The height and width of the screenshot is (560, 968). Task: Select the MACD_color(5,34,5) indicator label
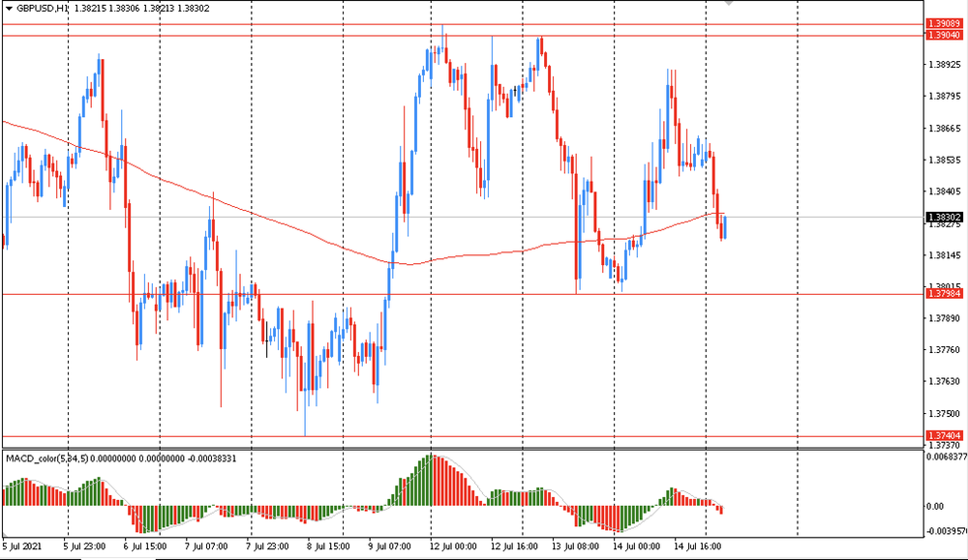tap(46, 458)
